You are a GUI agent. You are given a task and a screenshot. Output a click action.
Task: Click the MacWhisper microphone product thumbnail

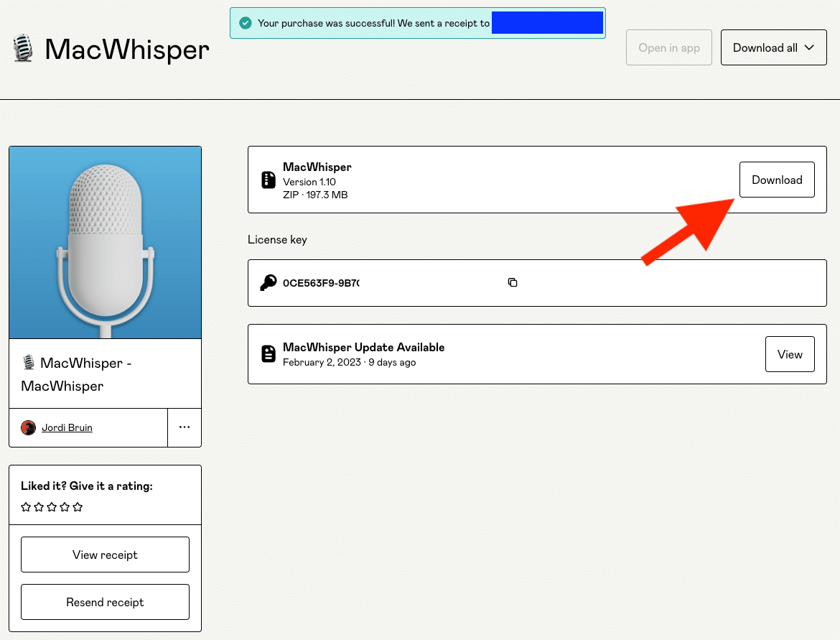click(105, 242)
